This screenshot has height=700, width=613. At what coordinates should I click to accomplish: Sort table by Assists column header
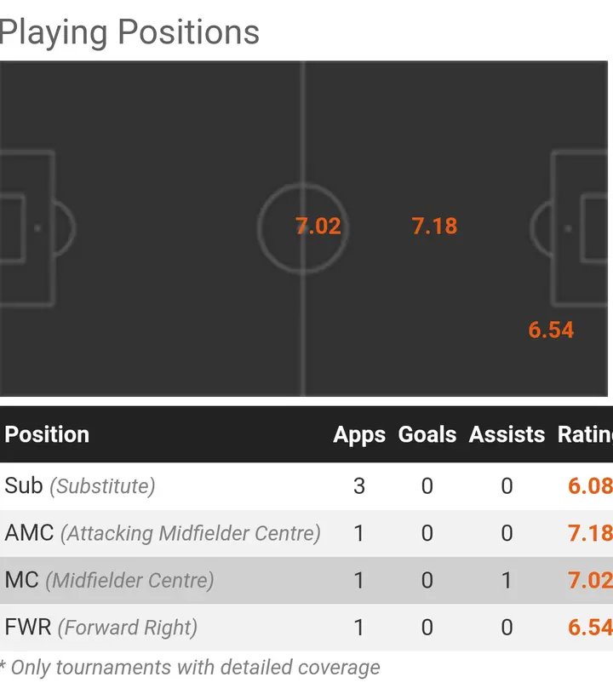coord(507,434)
